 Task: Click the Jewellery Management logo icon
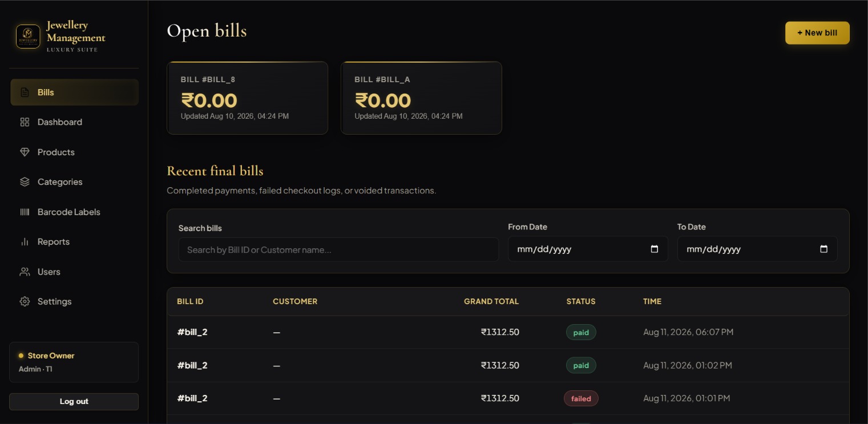(28, 37)
